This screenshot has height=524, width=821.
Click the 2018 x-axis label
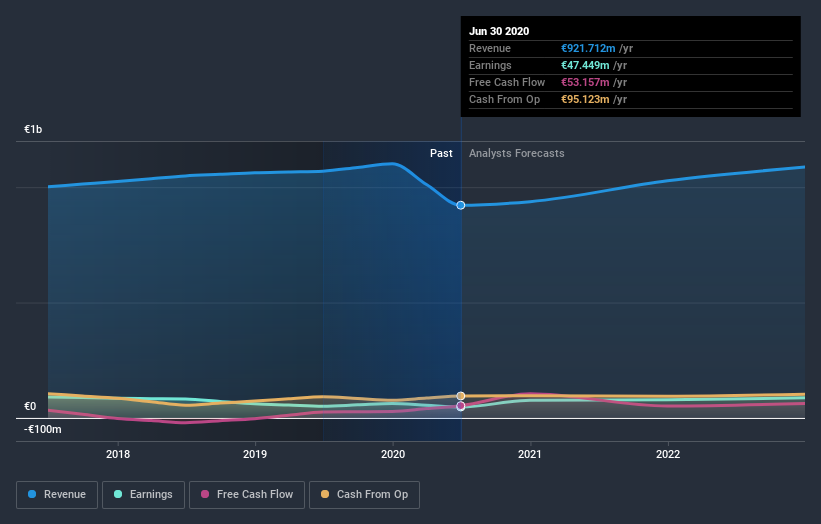[118, 454]
